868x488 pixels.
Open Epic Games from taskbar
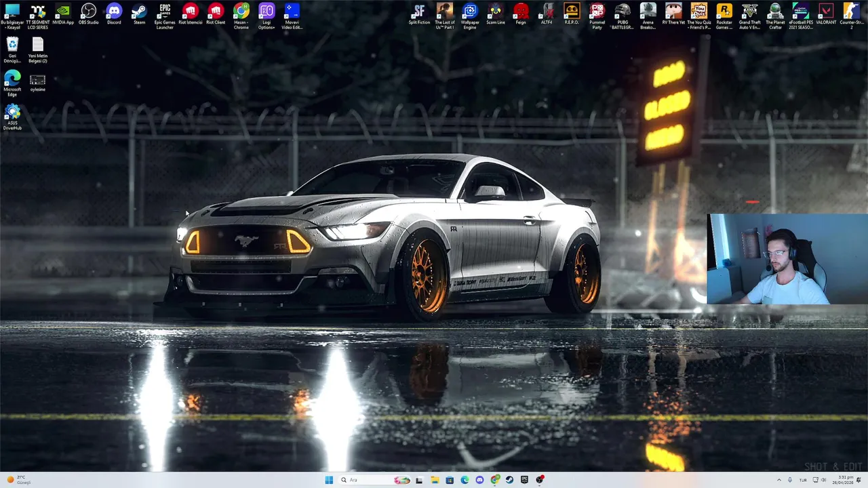(x=525, y=480)
